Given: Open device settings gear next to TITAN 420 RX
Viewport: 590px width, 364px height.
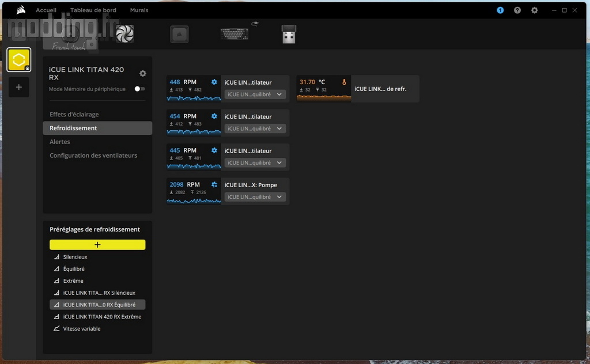Looking at the screenshot, I should coord(143,73).
